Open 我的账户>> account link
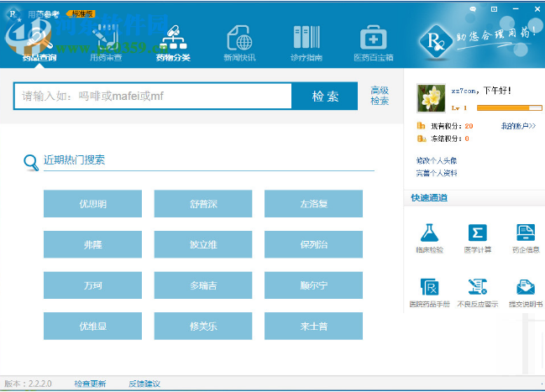Image resolution: width=545 pixels, height=392 pixels. (518, 126)
